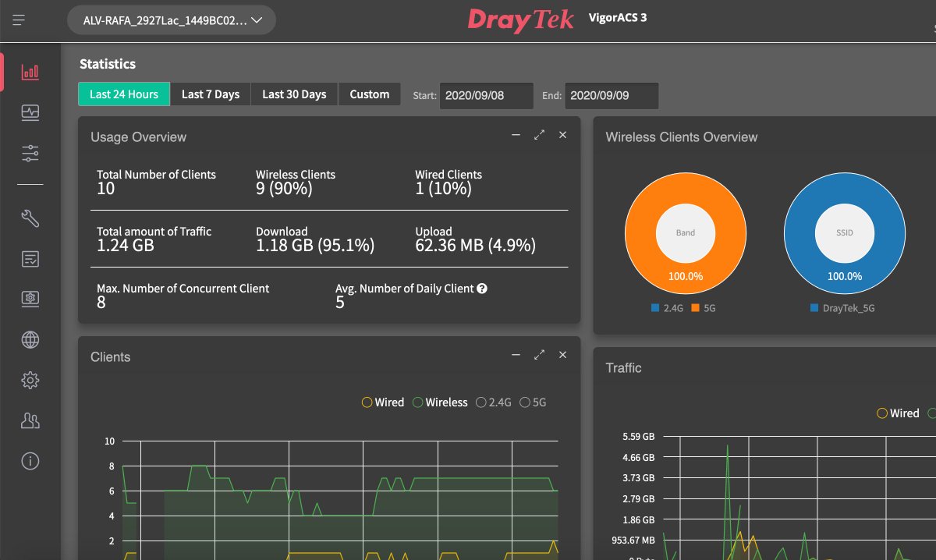936x560 pixels.
Task: Select the Last 24 Hours tab
Action: click(x=124, y=94)
